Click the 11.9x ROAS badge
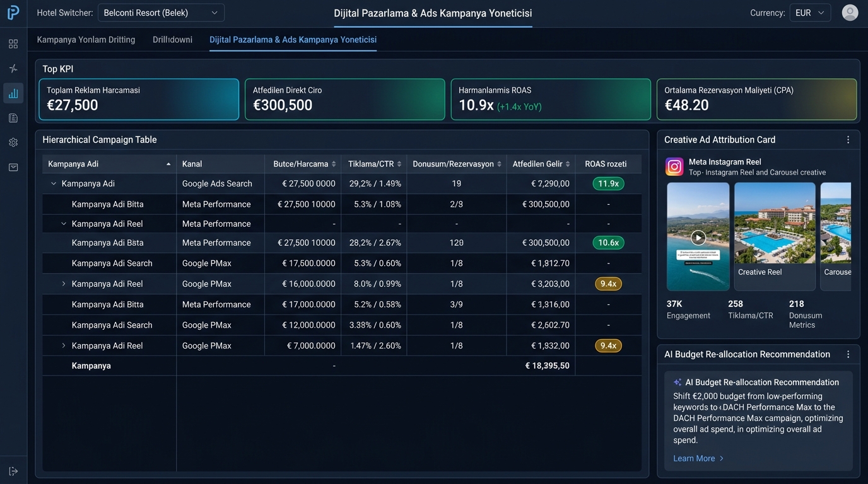Viewport: 868px width, 484px height. (608, 184)
